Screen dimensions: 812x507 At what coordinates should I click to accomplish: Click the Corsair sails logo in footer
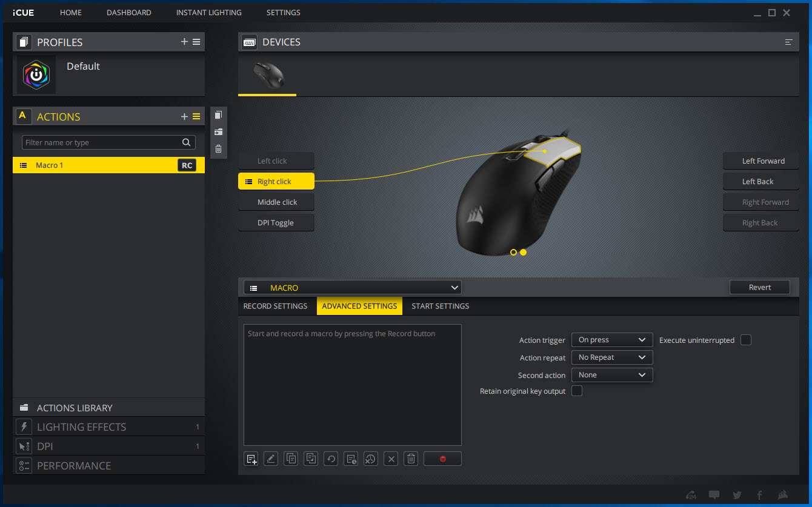[782, 495]
